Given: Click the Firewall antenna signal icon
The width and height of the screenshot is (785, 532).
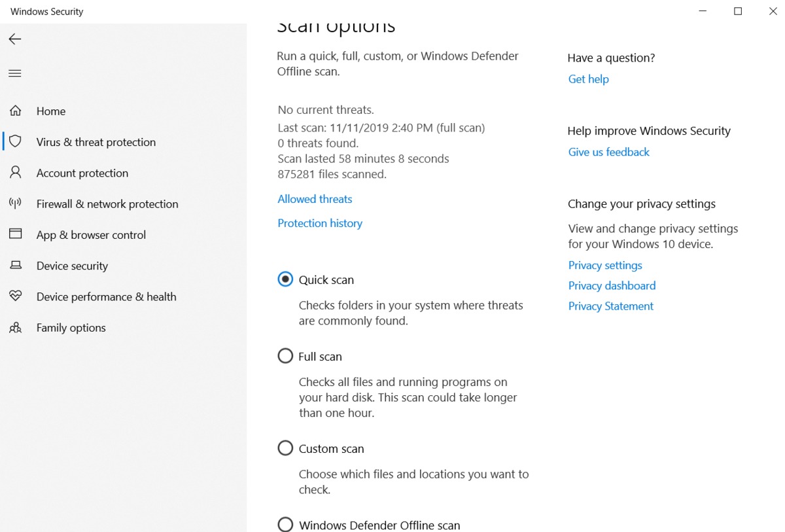Looking at the screenshot, I should 16,204.
